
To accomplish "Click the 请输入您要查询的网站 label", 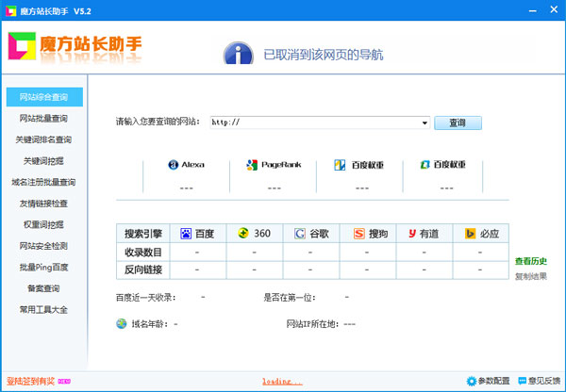I will [x=158, y=122].
